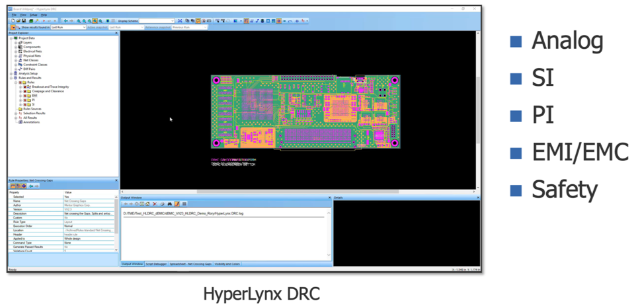Click the Save floppy disk icon
This screenshot has height=305, width=644.
point(24,20)
